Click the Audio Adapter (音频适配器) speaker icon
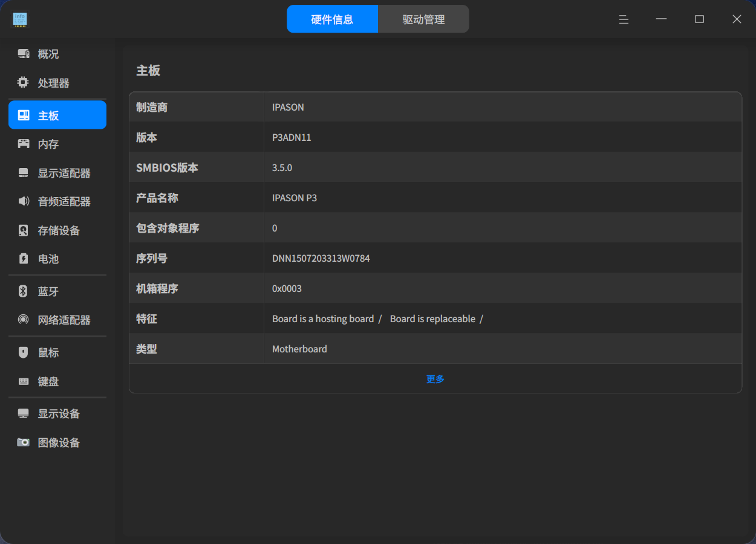 pos(24,201)
